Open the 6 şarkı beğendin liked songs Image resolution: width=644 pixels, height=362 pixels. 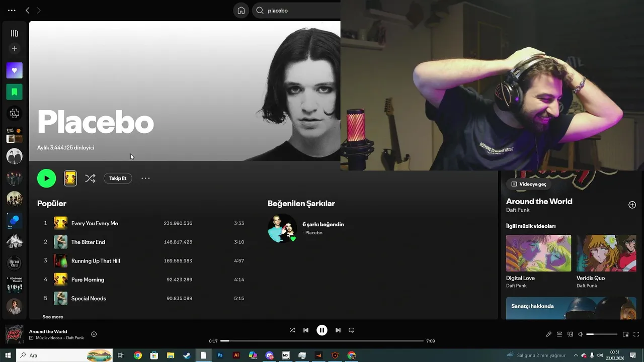pyautogui.click(x=323, y=224)
